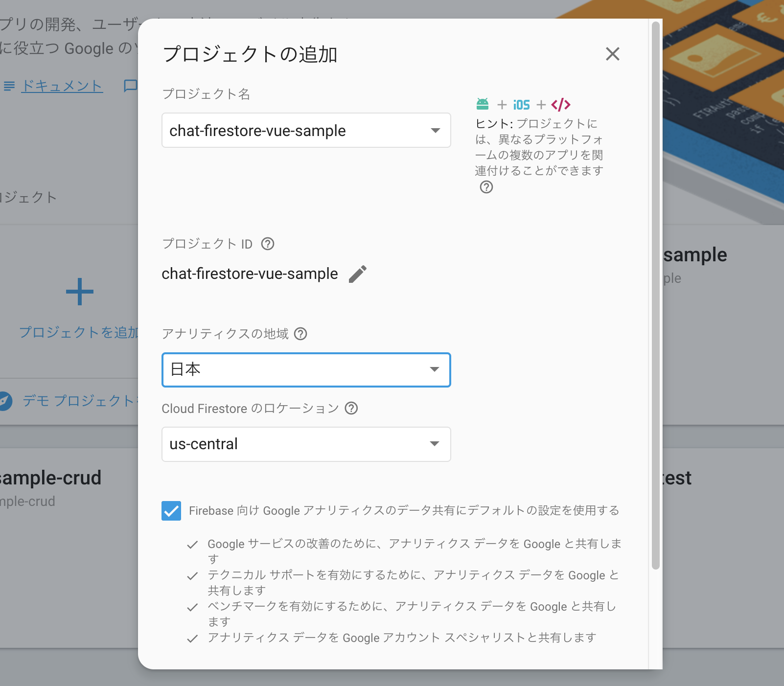Close the プロジェクトの追加 dialog
This screenshot has width=784, height=686.
[x=612, y=54]
